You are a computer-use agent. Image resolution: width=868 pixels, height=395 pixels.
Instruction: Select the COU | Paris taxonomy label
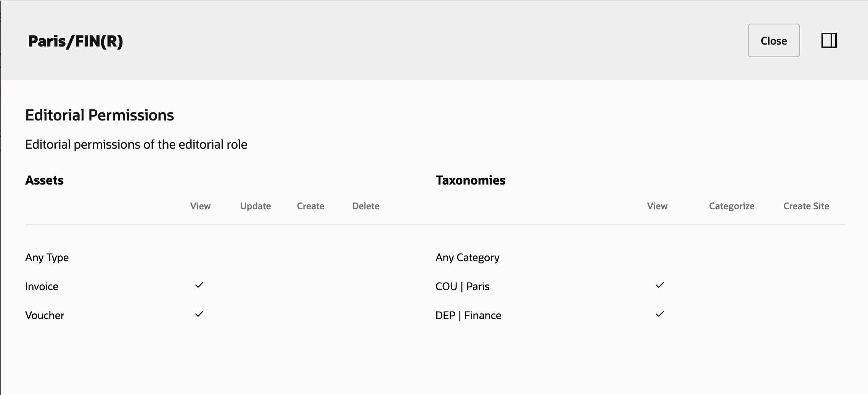[462, 287]
